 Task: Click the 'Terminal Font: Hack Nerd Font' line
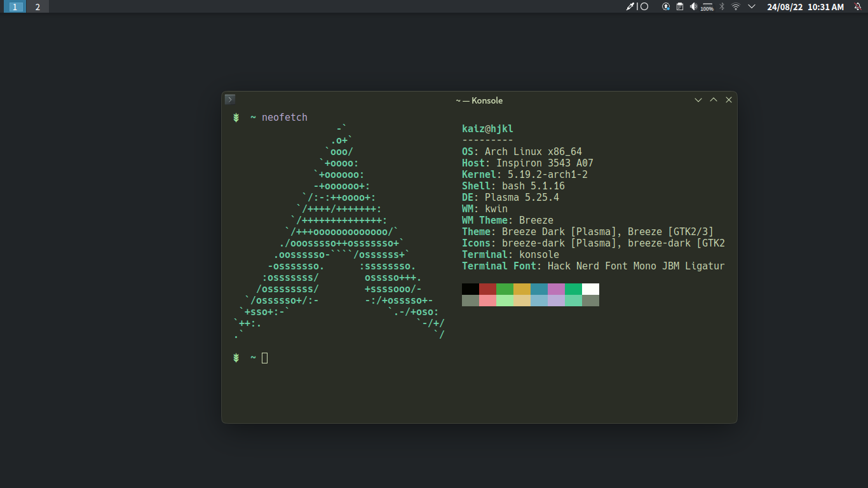tap(593, 266)
